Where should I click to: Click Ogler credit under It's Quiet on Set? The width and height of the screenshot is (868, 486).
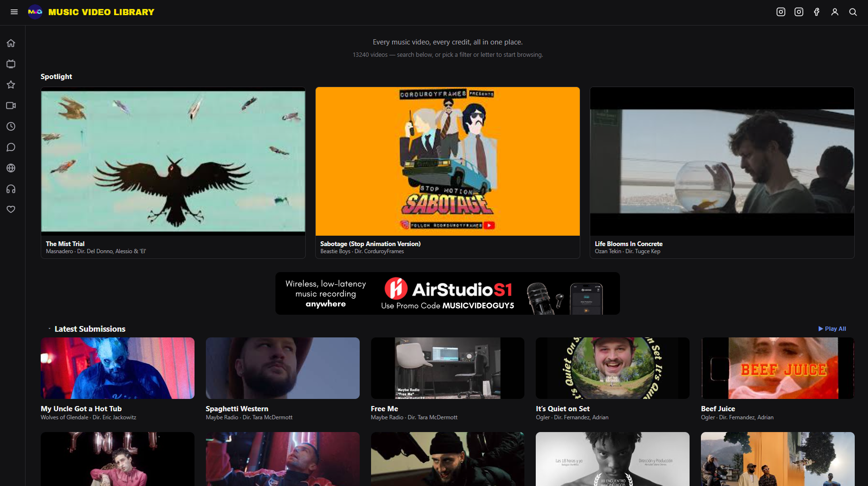coord(572,417)
